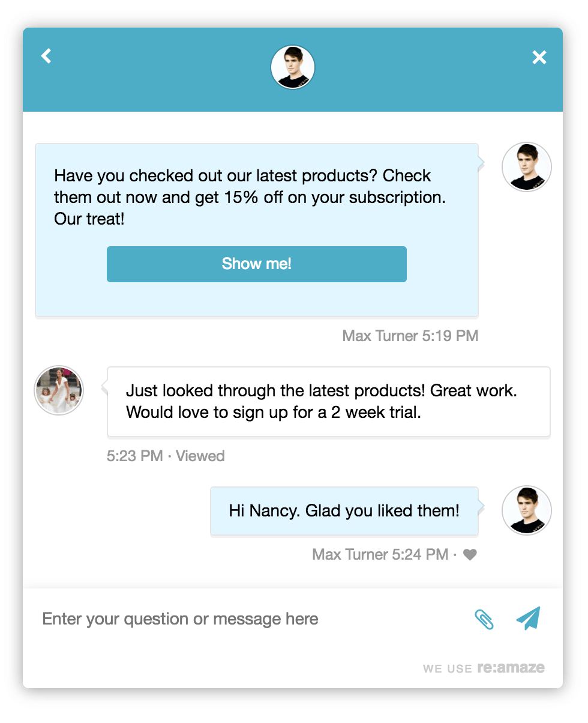Click the "Max Turner 5:19 PM" timestamp
The height and width of the screenshot is (723, 588).
pos(410,336)
